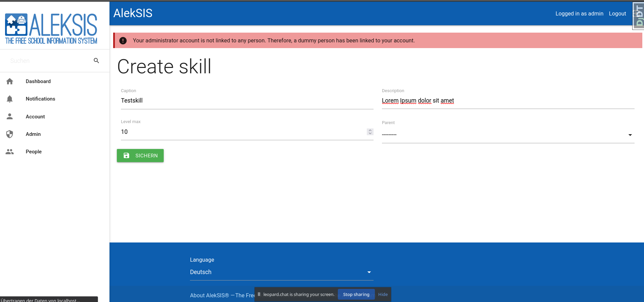Click the Dashboard home icon
Screen dimensions: 644x302
pos(10,81)
